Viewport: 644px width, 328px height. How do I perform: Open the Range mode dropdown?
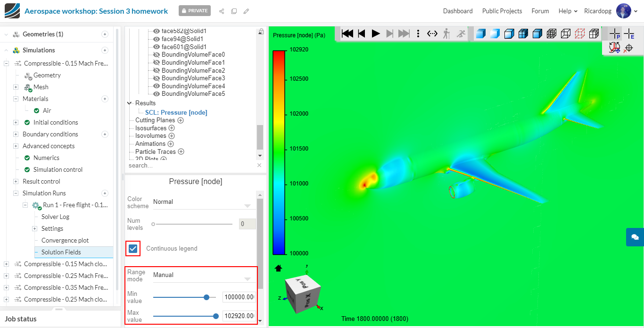204,276
